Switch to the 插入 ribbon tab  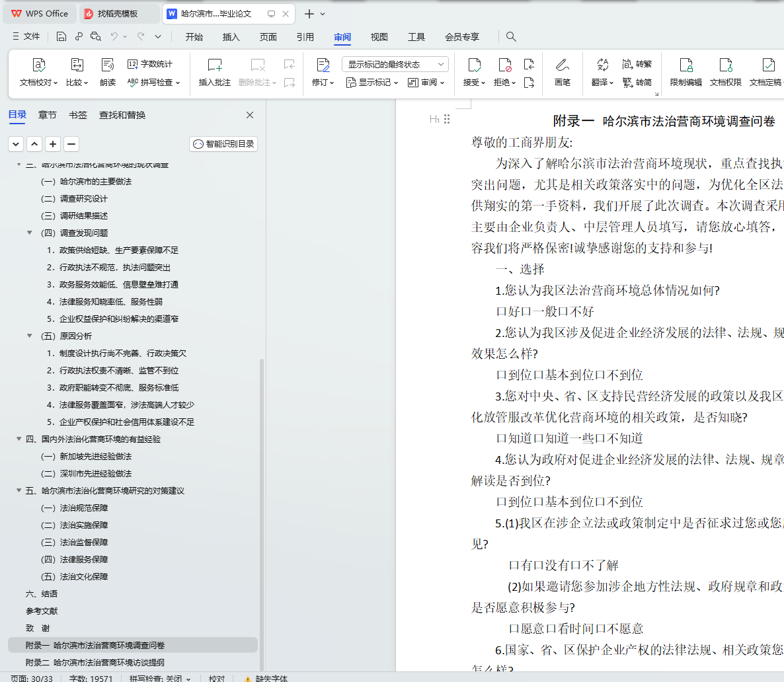click(231, 37)
